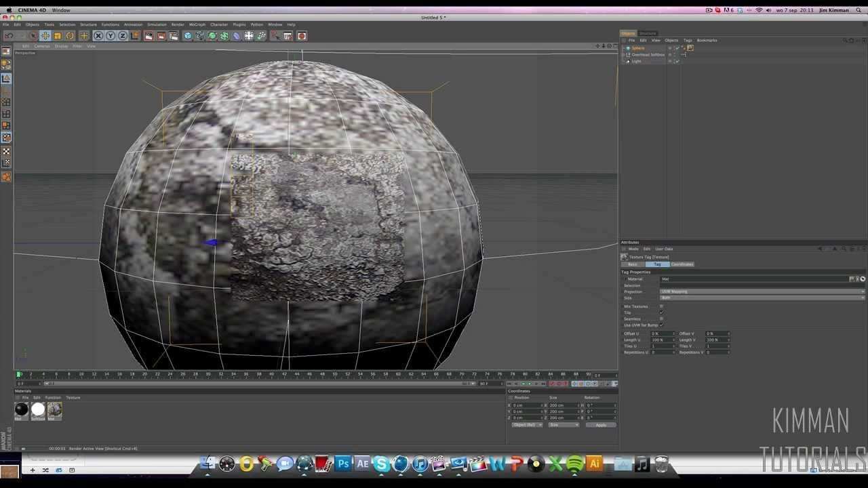
Task: Toggle the X-axis lock button
Action: click(x=98, y=36)
